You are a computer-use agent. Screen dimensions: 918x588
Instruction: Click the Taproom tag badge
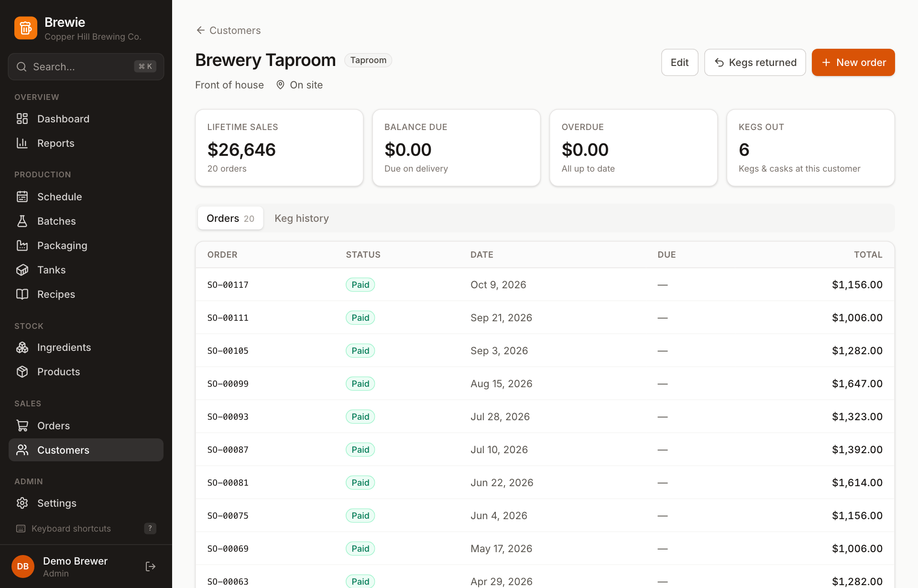pos(368,60)
